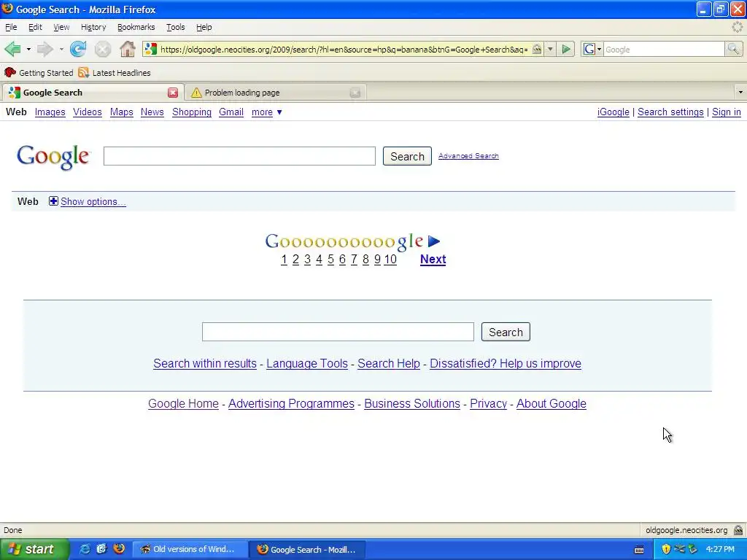Click in the top Google search field
This screenshot has width=747, height=560.
click(x=239, y=156)
